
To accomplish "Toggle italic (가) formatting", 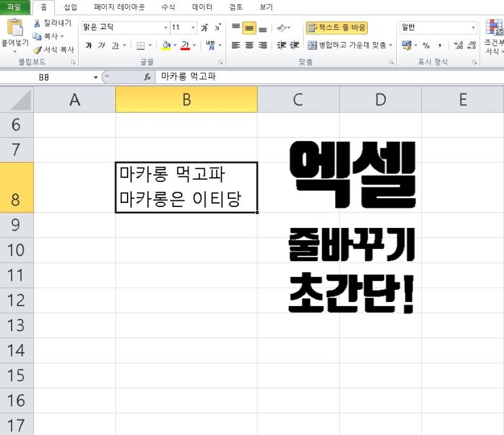I will 102,45.
